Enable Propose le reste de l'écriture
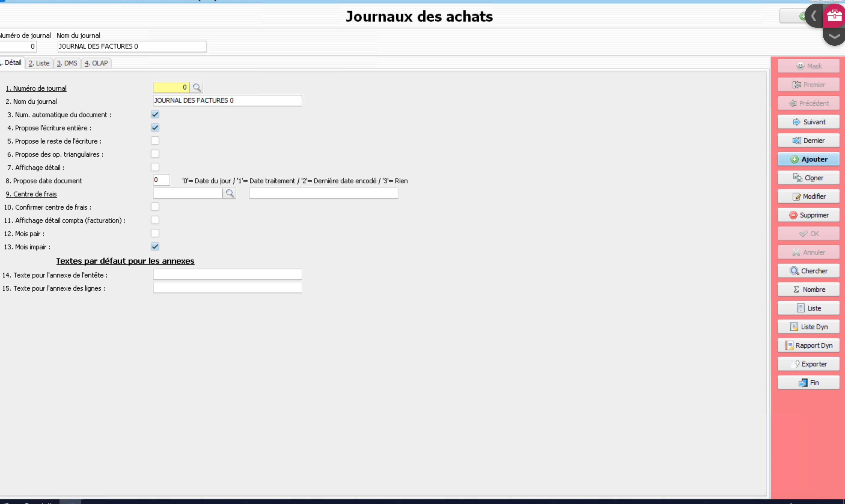Viewport: 845px width, 504px height. coord(155,141)
